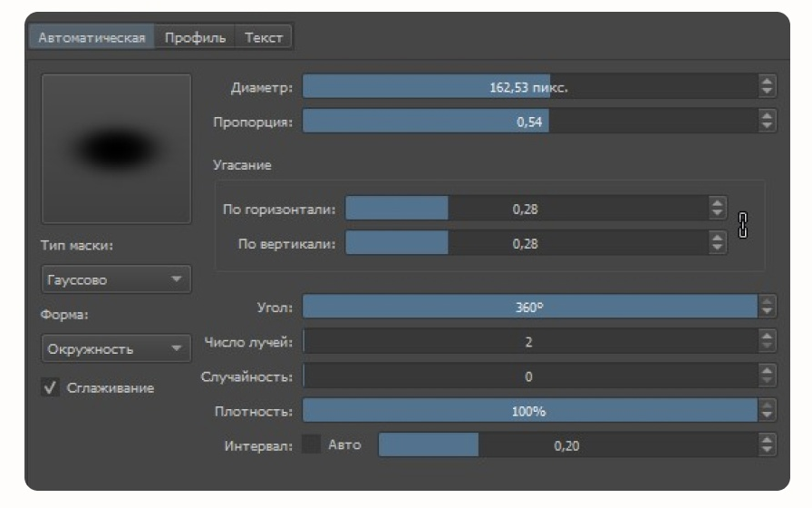Viewport: 812px width, 508px height.
Task: Click the Диаметр slider bar
Action: [x=530, y=86]
